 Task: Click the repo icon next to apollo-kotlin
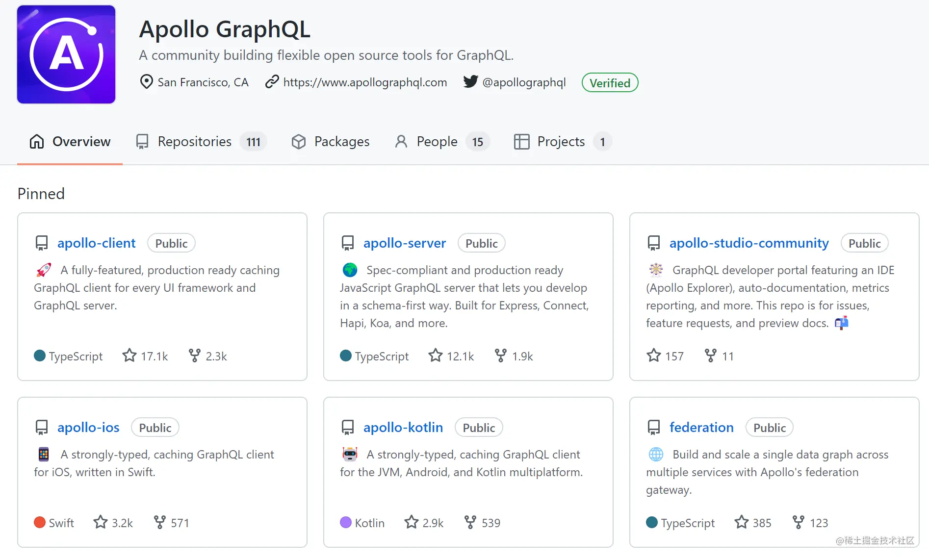click(348, 428)
